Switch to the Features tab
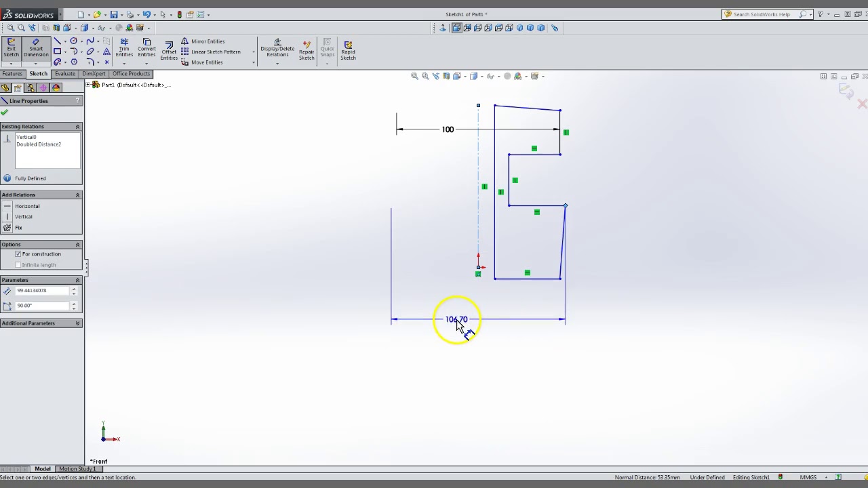Image resolution: width=868 pixels, height=488 pixels. pos(12,74)
